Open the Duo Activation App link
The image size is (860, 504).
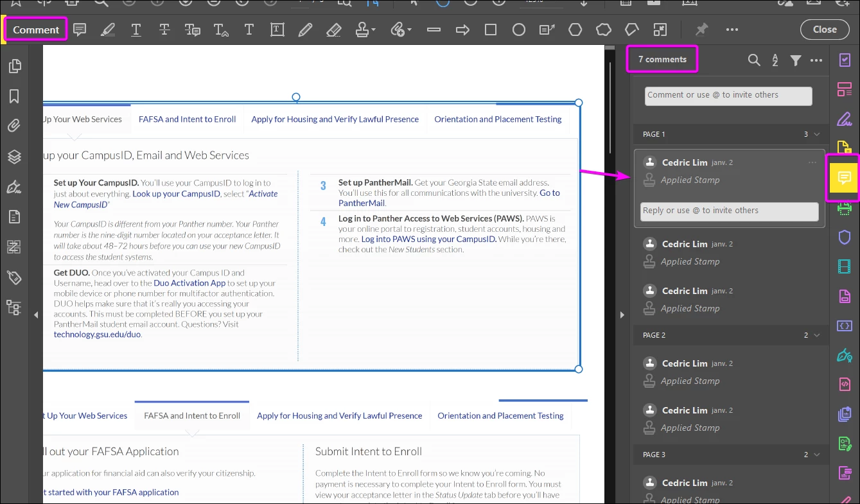coord(189,283)
